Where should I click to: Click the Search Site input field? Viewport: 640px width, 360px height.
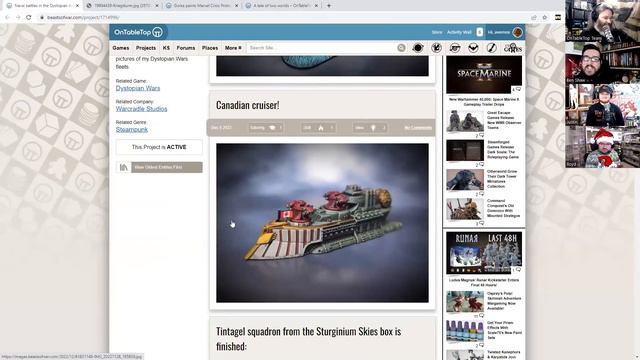(x=322, y=48)
